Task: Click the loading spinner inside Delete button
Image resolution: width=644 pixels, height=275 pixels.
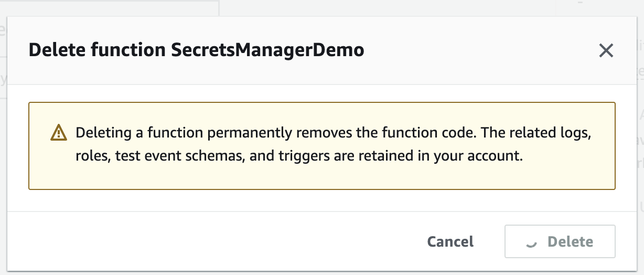Action: (531, 242)
